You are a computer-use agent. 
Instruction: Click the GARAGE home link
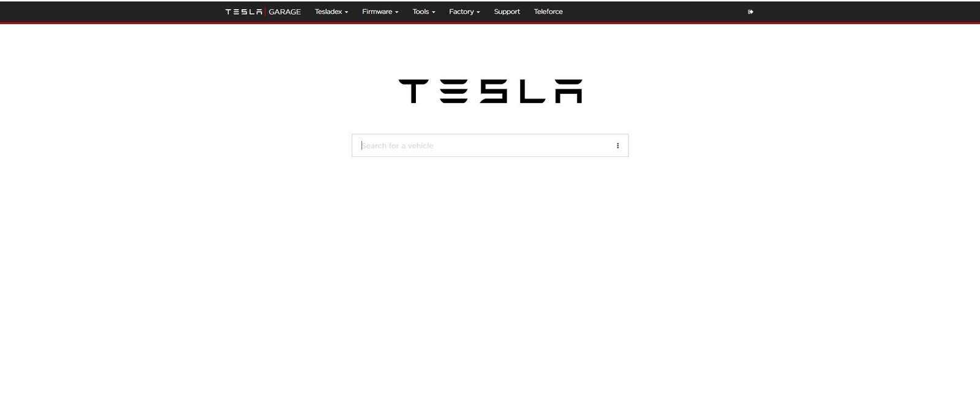tap(285, 12)
